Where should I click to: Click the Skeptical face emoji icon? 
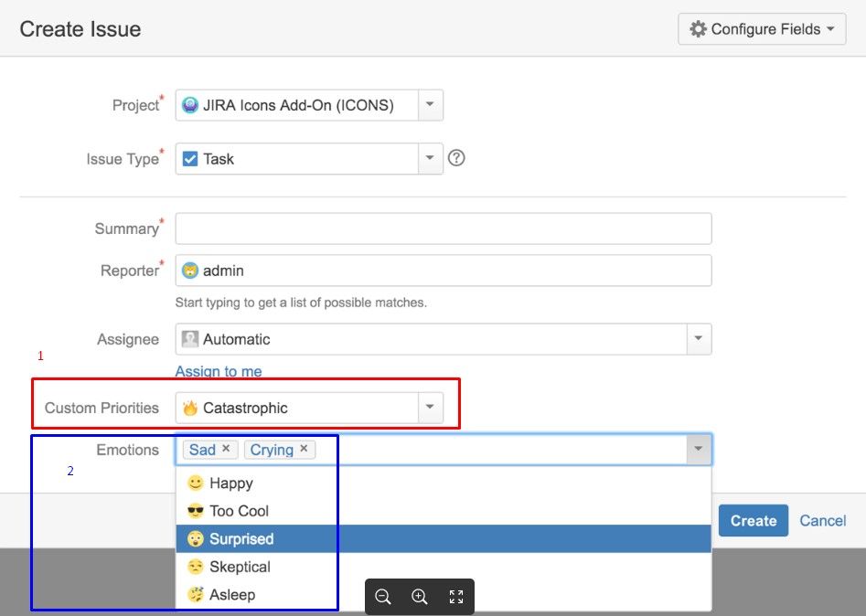tap(196, 567)
